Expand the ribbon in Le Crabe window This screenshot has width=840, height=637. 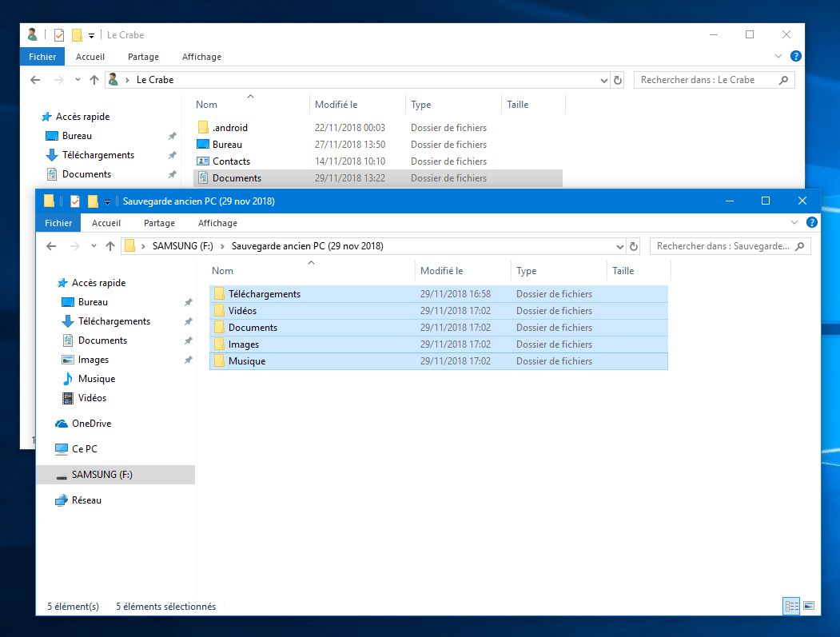(x=778, y=56)
